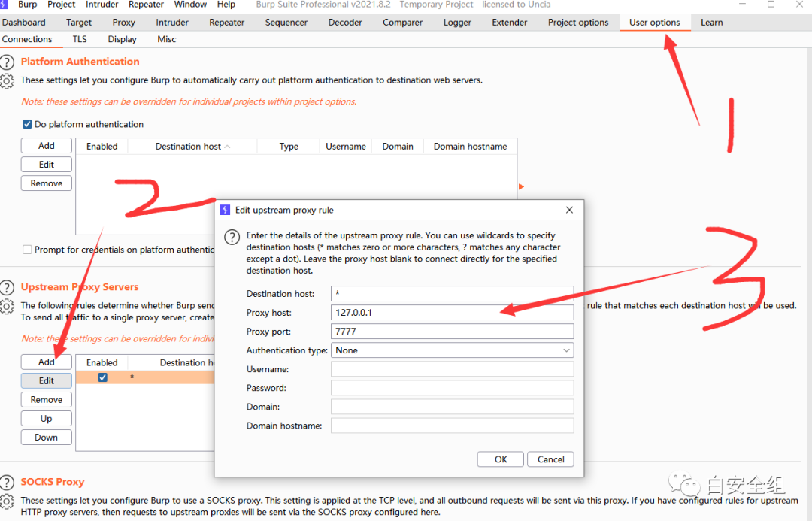The width and height of the screenshot is (812, 521).
Task: Edit the selected upstream proxy rule
Action: point(46,380)
